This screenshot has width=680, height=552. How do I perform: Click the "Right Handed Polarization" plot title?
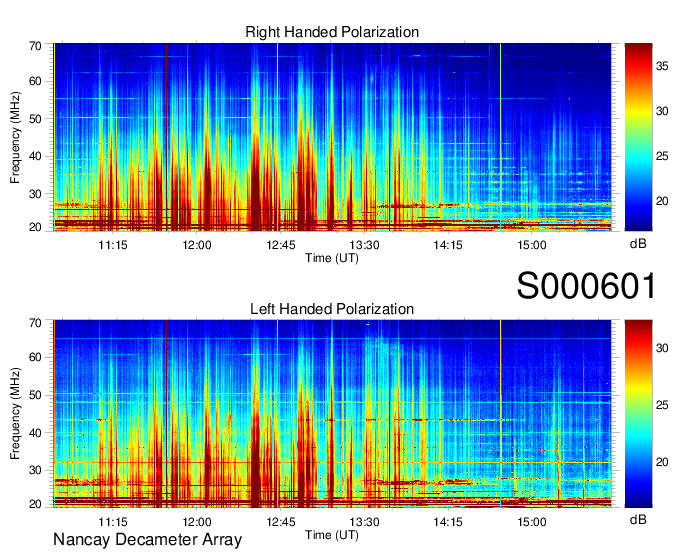(x=332, y=32)
